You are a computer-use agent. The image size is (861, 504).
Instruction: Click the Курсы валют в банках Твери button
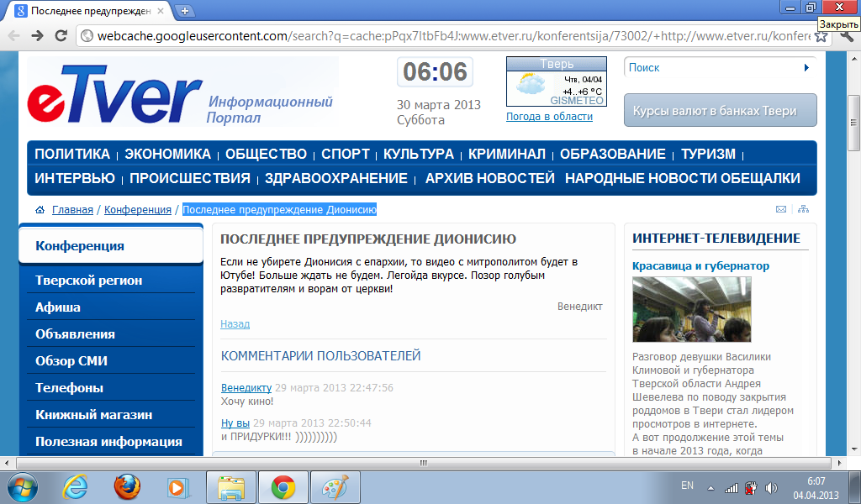tap(719, 110)
